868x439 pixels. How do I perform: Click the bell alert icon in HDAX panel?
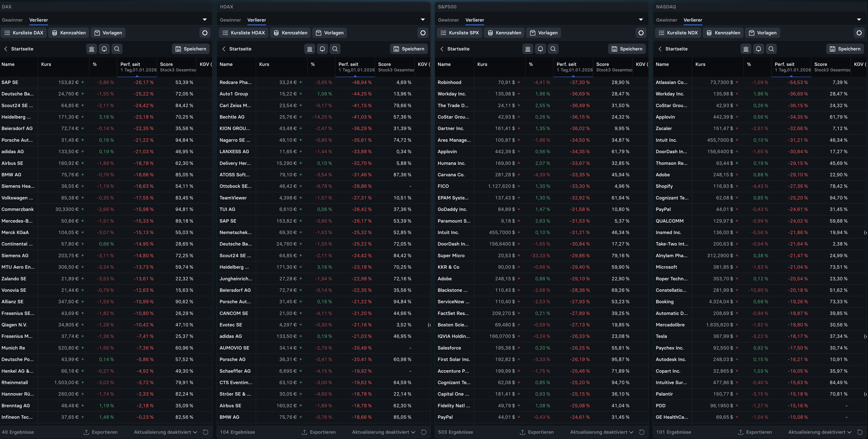322,49
